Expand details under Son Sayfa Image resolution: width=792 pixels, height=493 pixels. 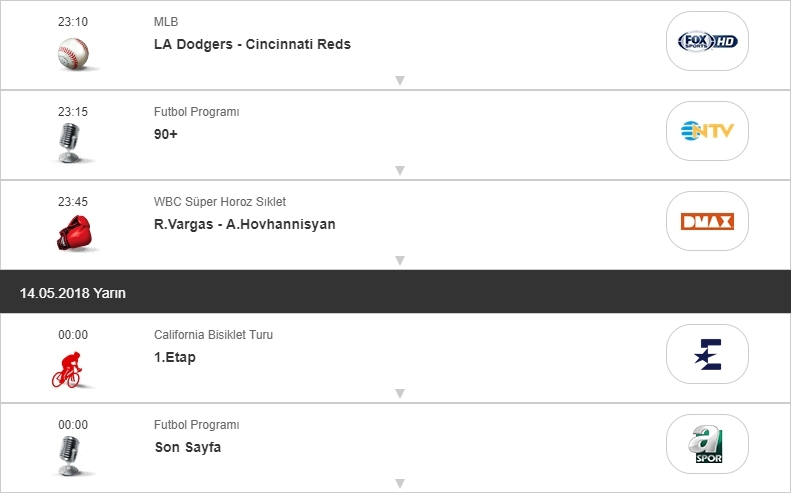pos(399,484)
